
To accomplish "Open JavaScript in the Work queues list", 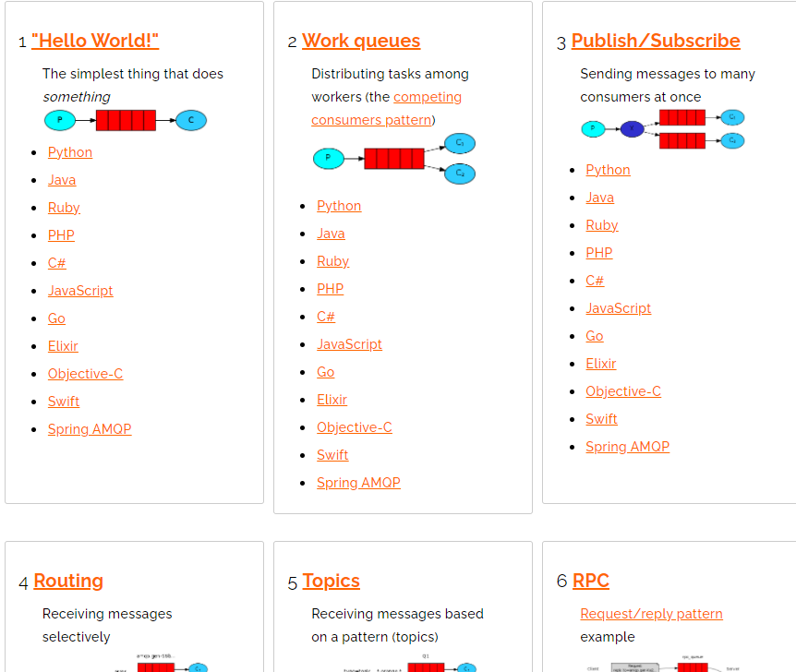I will (349, 344).
